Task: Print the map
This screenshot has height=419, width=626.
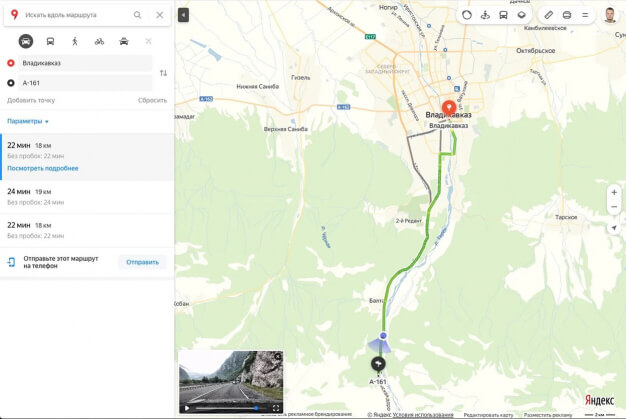Action: point(567,15)
